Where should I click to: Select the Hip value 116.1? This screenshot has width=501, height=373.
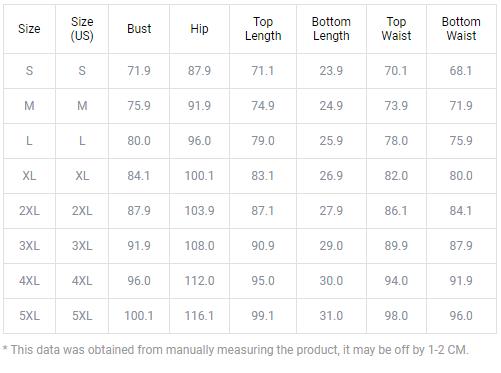coord(199,315)
